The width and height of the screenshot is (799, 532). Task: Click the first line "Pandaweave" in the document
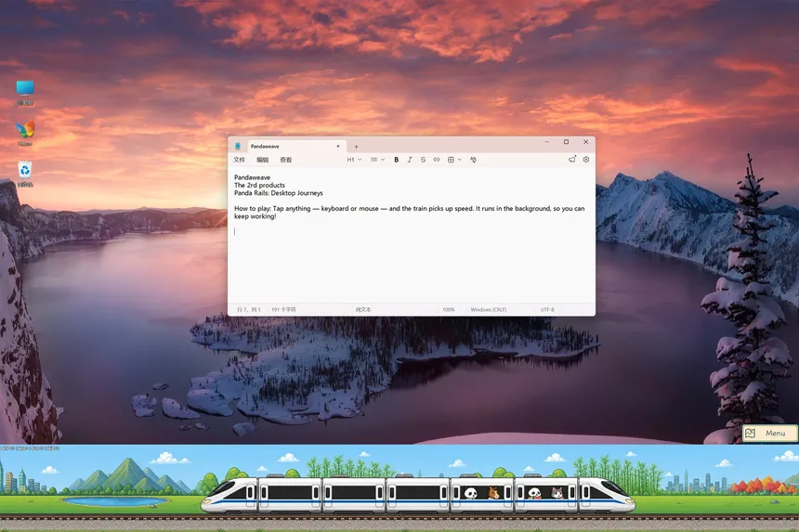[x=252, y=177]
